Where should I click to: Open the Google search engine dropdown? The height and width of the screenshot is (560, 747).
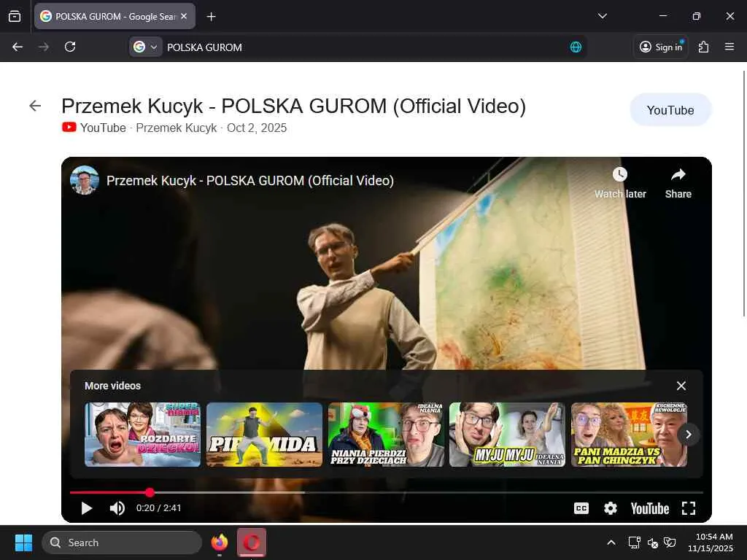click(146, 47)
